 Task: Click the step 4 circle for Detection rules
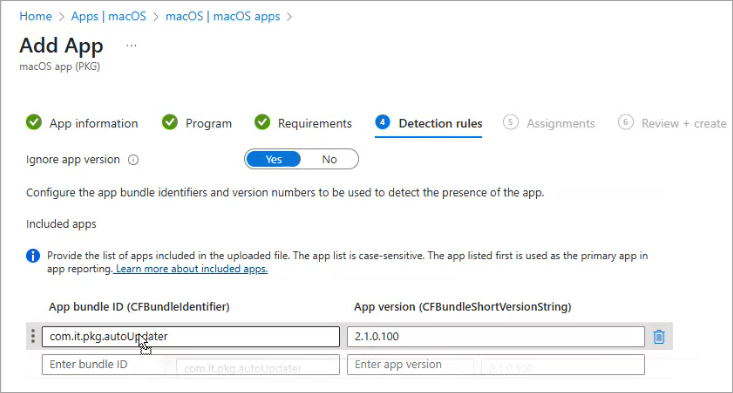point(382,122)
